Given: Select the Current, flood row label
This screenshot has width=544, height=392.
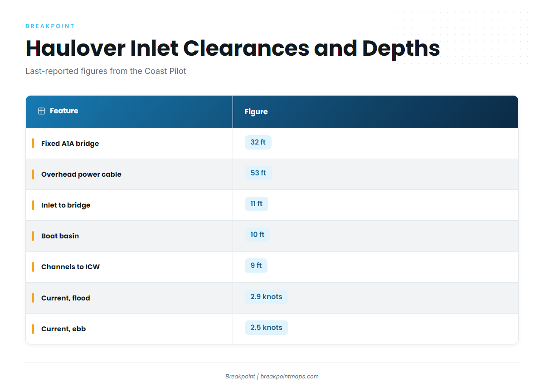Looking at the screenshot, I should (x=66, y=298).
